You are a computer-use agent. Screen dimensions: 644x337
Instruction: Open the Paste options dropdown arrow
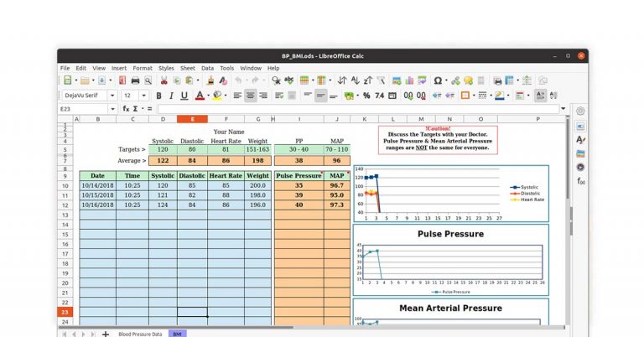click(198, 80)
